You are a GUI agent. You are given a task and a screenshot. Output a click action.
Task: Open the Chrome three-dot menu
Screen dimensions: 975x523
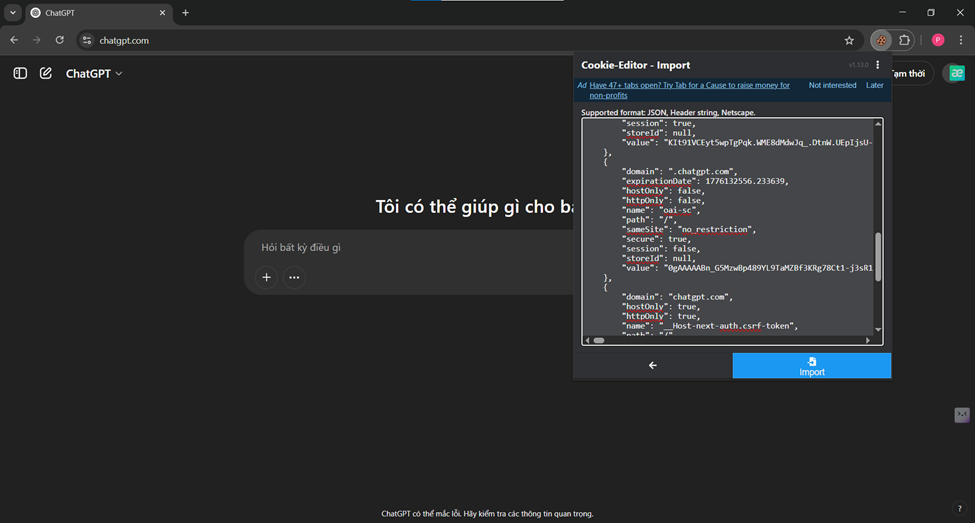(x=961, y=40)
